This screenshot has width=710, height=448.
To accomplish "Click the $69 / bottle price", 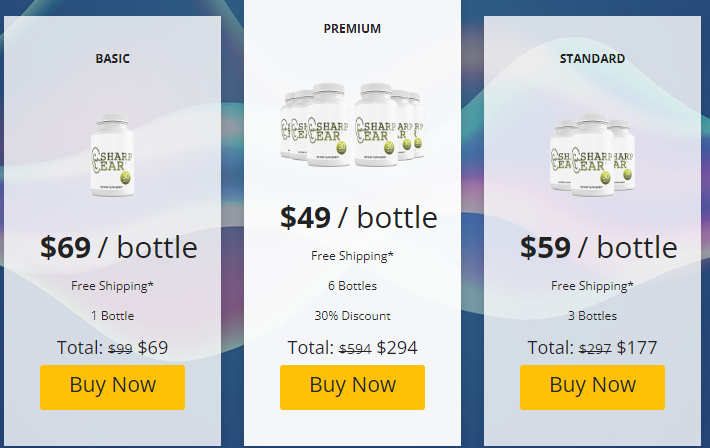I will [x=118, y=247].
